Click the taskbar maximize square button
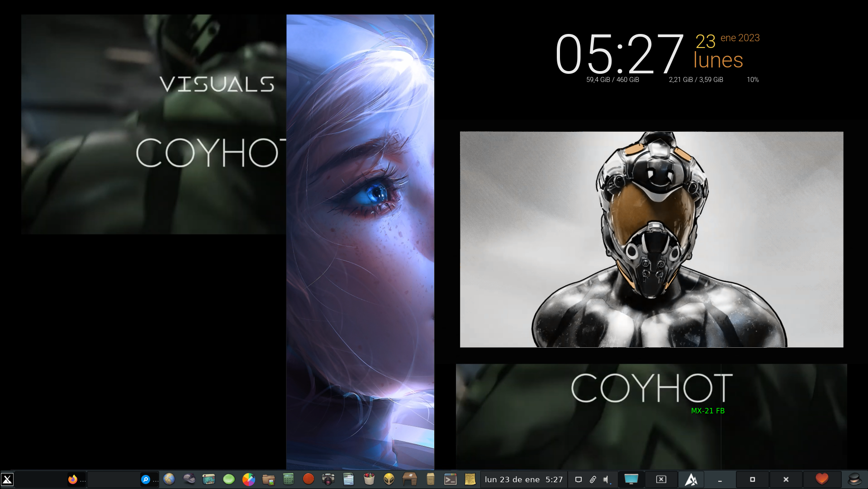The image size is (868, 489). pos(753,479)
